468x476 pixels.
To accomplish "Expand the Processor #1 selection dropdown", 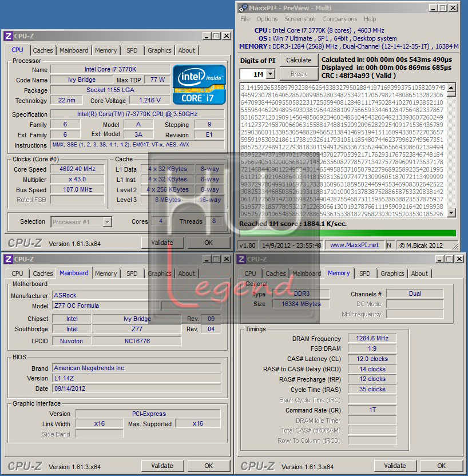I will [107, 222].
